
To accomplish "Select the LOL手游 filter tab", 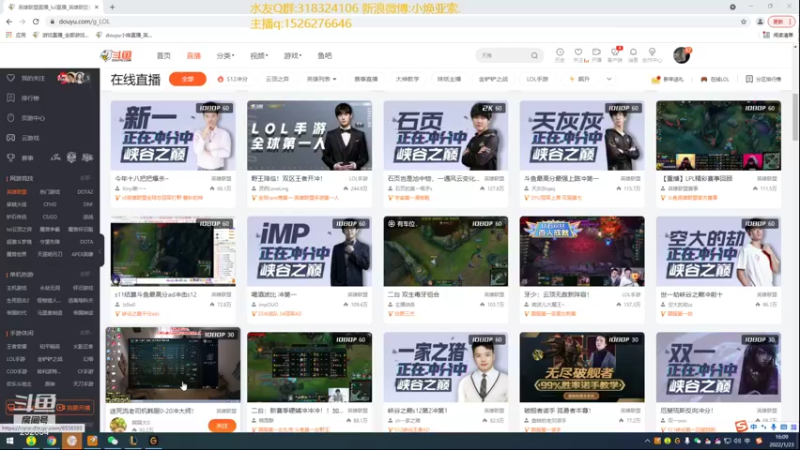I will pyautogui.click(x=537, y=79).
